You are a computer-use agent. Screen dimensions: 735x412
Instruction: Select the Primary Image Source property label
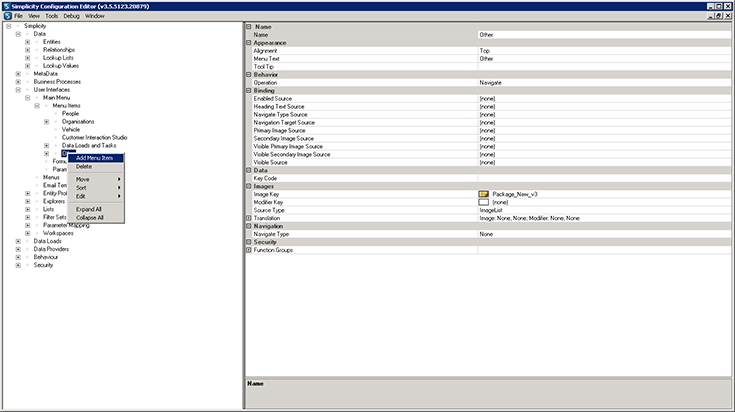[x=279, y=130]
